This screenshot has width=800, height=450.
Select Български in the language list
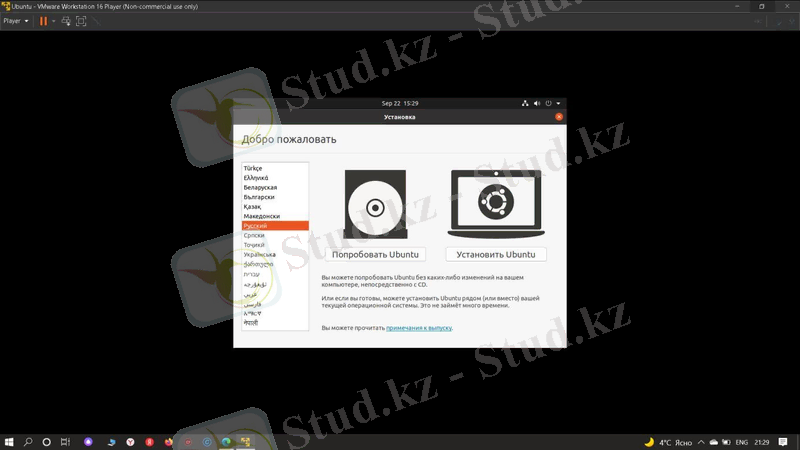275,197
